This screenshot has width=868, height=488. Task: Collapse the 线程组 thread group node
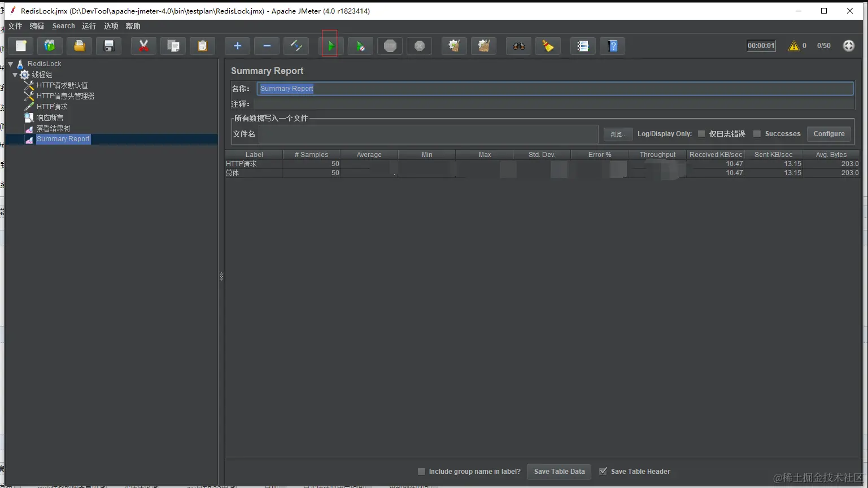coord(15,75)
